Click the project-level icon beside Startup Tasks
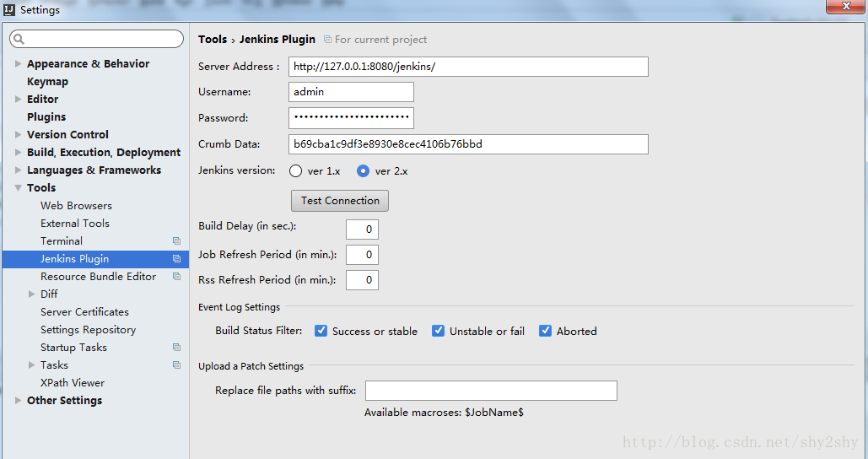The width and height of the screenshot is (868, 459). [x=176, y=347]
